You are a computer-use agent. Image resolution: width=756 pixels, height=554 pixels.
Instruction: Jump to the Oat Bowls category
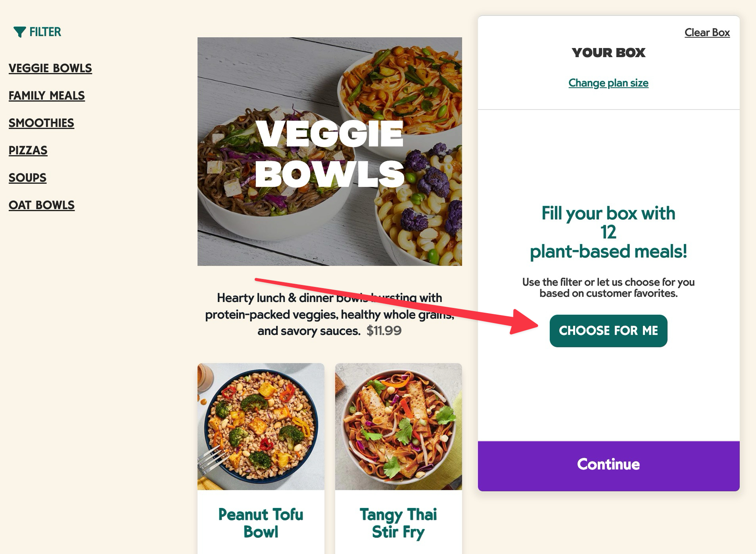(42, 205)
